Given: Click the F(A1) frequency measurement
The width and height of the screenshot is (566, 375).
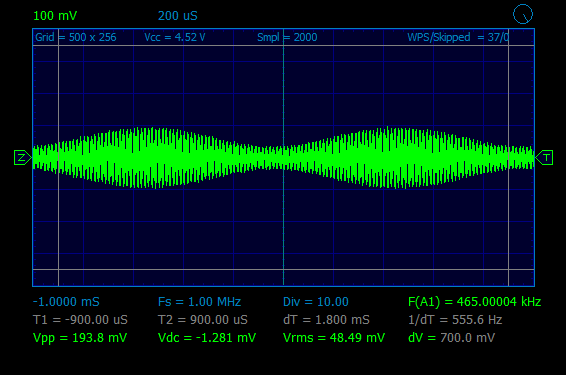Looking at the screenshot, I should click(x=474, y=302).
